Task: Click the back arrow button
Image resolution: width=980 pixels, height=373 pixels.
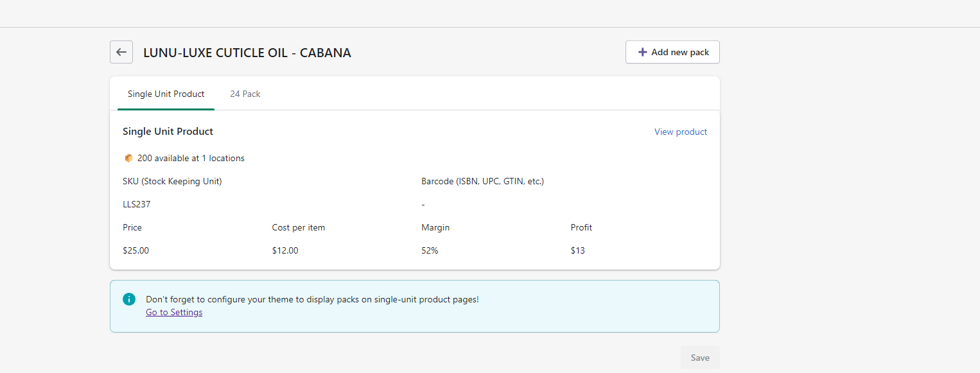Action: pos(121,52)
